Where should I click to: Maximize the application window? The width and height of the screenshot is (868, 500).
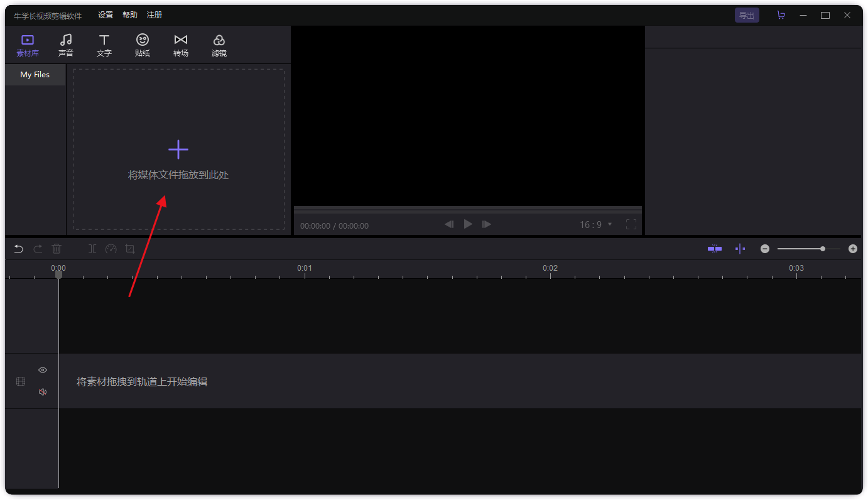tap(825, 16)
